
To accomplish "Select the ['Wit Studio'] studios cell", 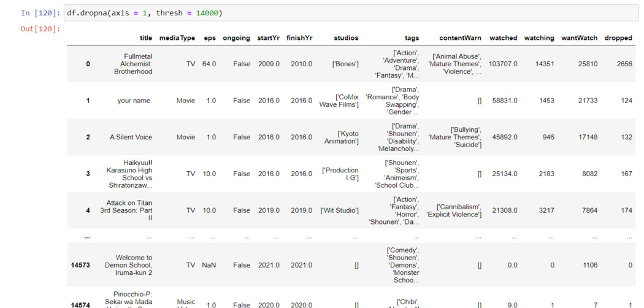I will [x=339, y=210].
